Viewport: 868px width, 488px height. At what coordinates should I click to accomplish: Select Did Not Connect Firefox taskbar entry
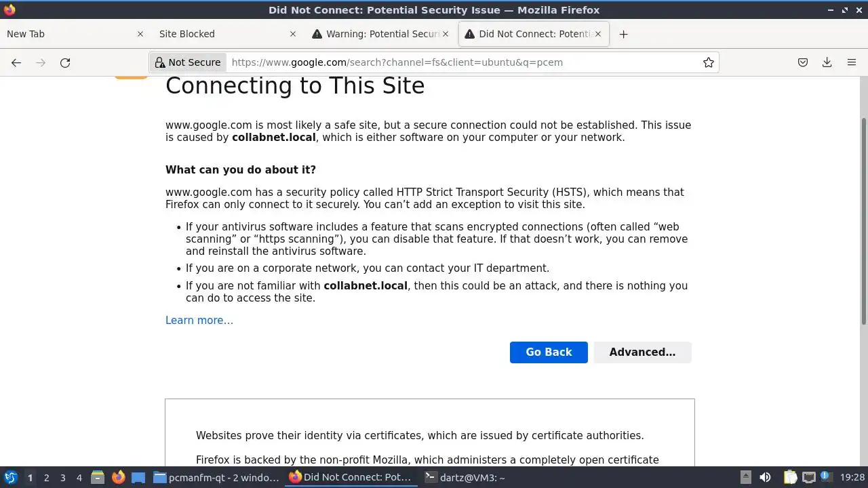pyautogui.click(x=351, y=477)
